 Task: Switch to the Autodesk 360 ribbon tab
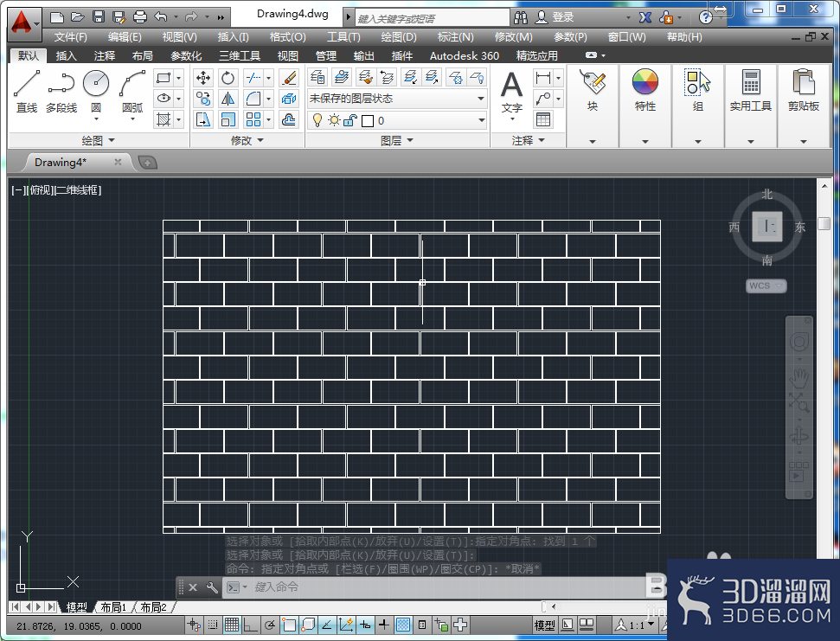point(464,55)
